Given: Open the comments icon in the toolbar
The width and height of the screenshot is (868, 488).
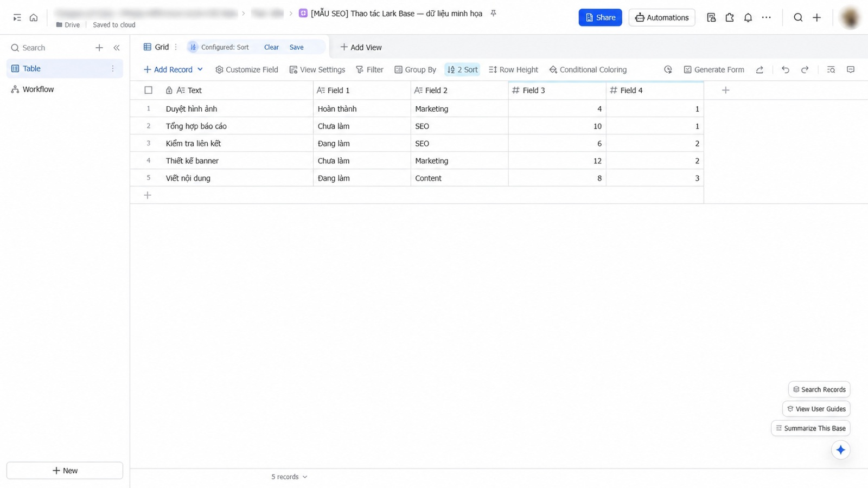Looking at the screenshot, I should 851,69.
